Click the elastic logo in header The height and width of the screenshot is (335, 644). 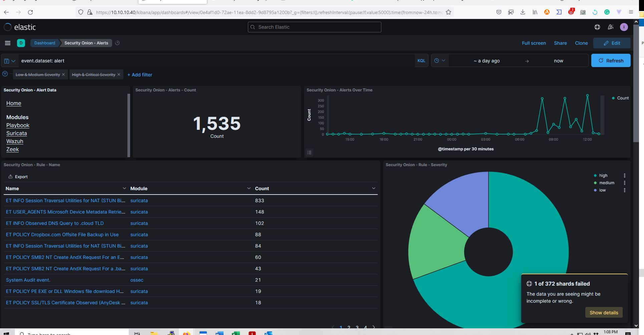click(x=20, y=27)
